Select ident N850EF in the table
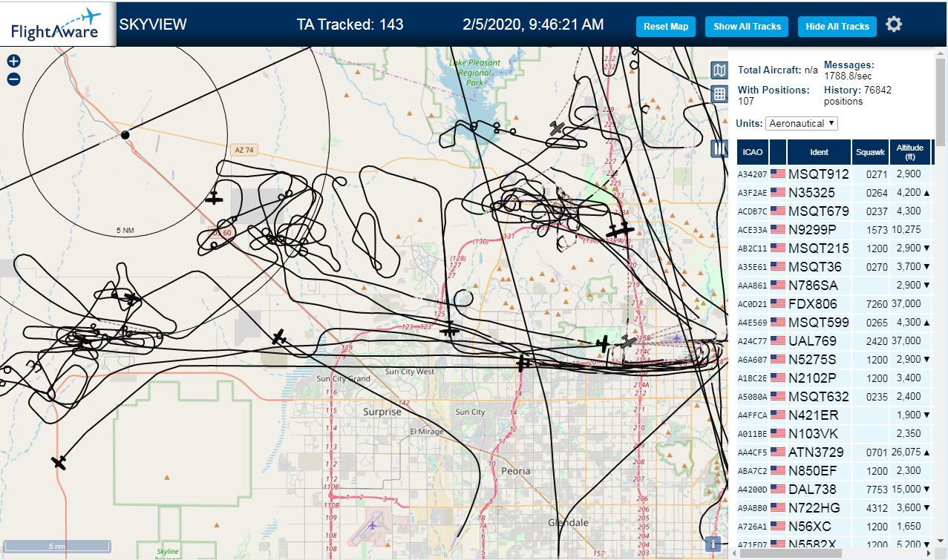948x560 pixels. click(812, 471)
